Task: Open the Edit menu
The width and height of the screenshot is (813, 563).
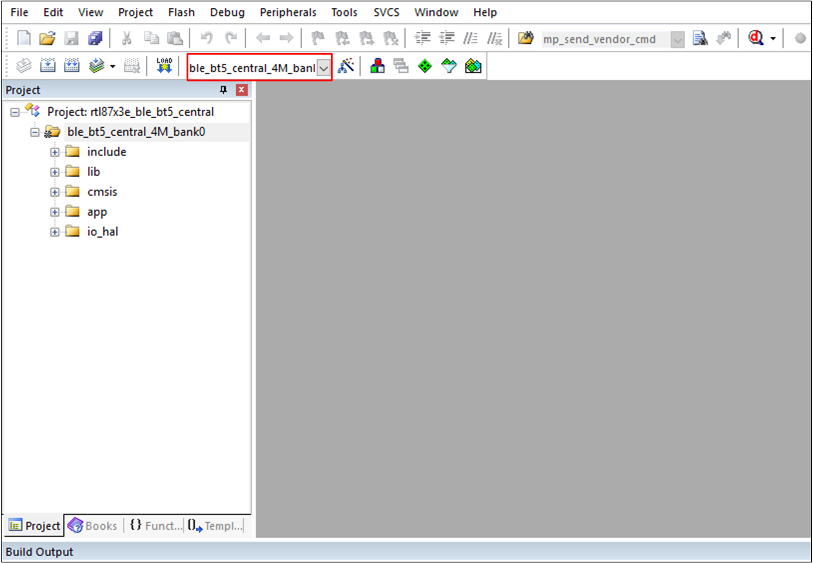Action: pos(53,12)
